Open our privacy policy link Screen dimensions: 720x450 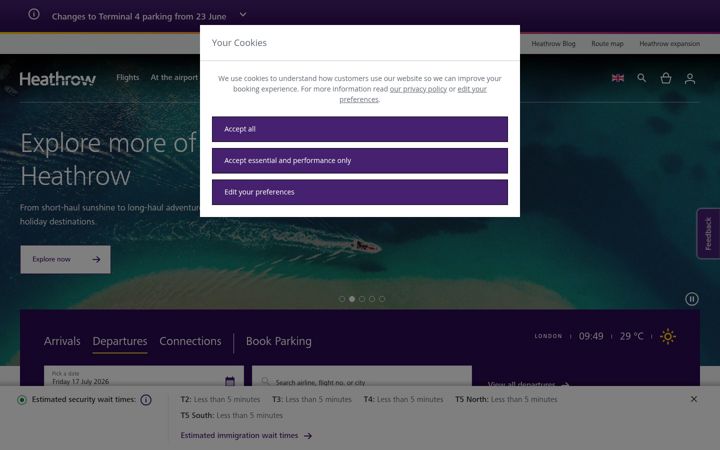(x=418, y=89)
